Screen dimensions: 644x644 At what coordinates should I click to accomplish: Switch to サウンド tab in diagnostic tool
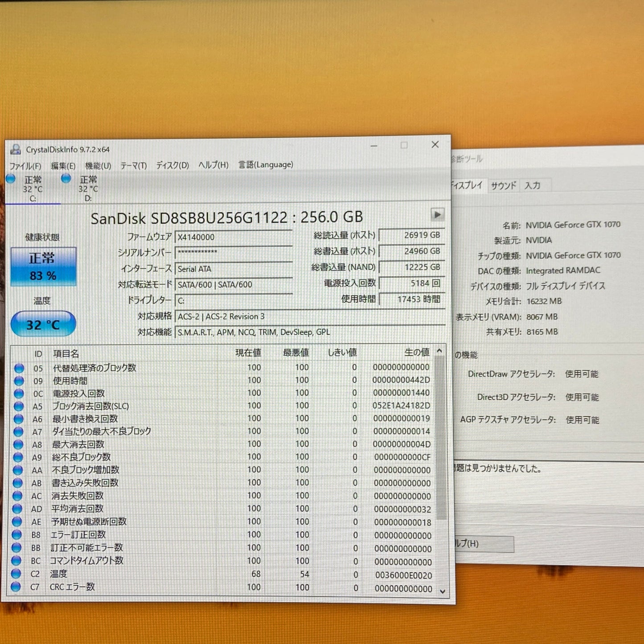tap(503, 186)
